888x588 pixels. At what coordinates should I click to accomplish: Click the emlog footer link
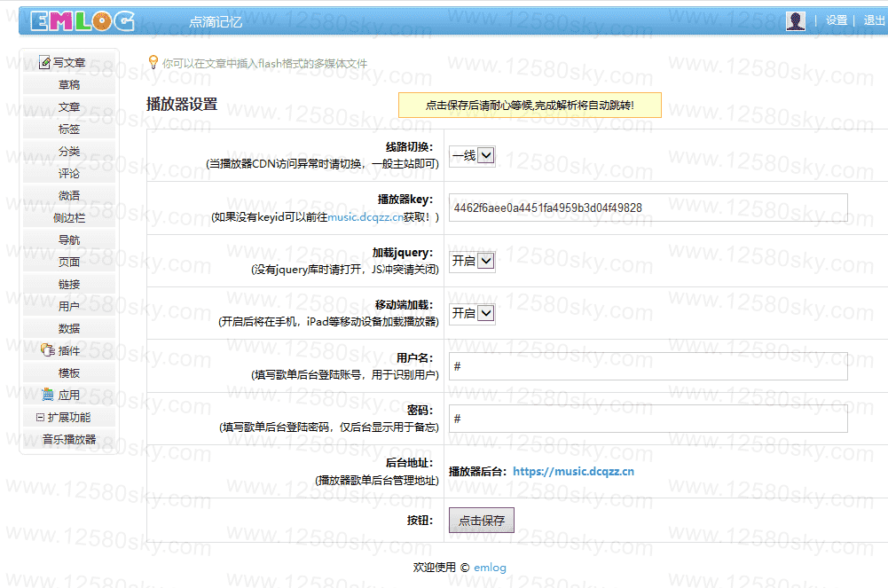click(x=490, y=568)
